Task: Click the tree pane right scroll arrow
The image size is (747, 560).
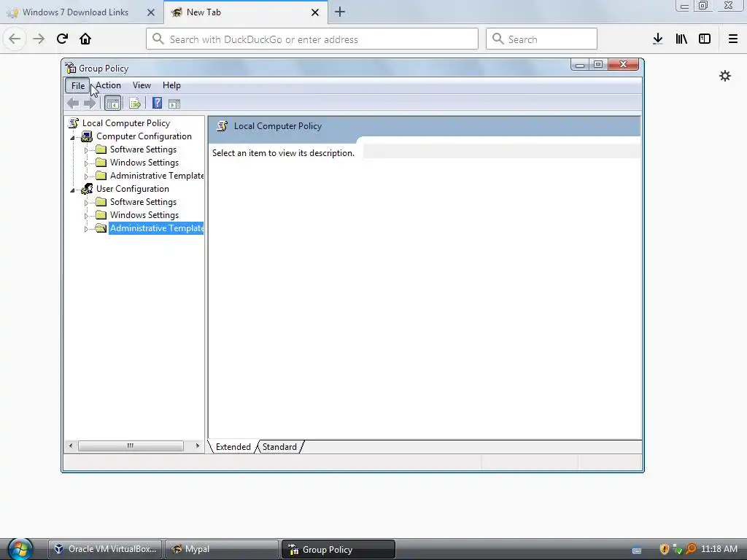Action: tap(197, 446)
